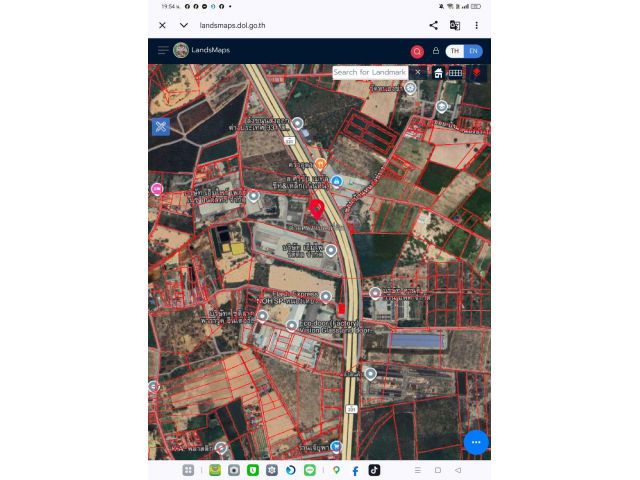The height and width of the screenshot is (480, 640).
Task: Click the LandsMaps title text
Action: (x=211, y=50)
